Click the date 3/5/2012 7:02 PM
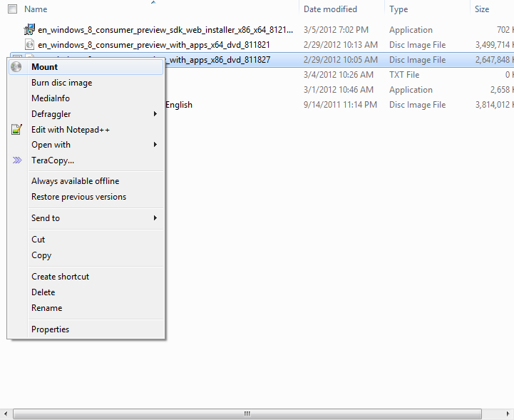 point(336,30)
